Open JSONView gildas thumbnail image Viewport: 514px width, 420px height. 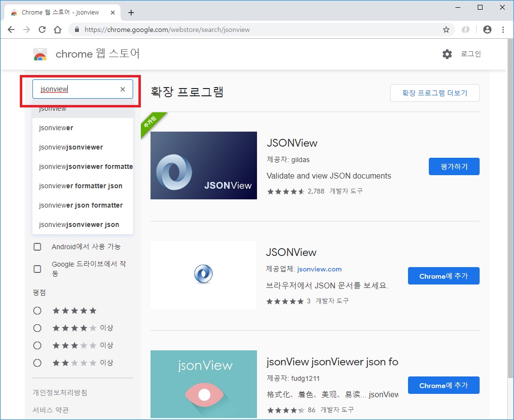click(x=204, y=165)
